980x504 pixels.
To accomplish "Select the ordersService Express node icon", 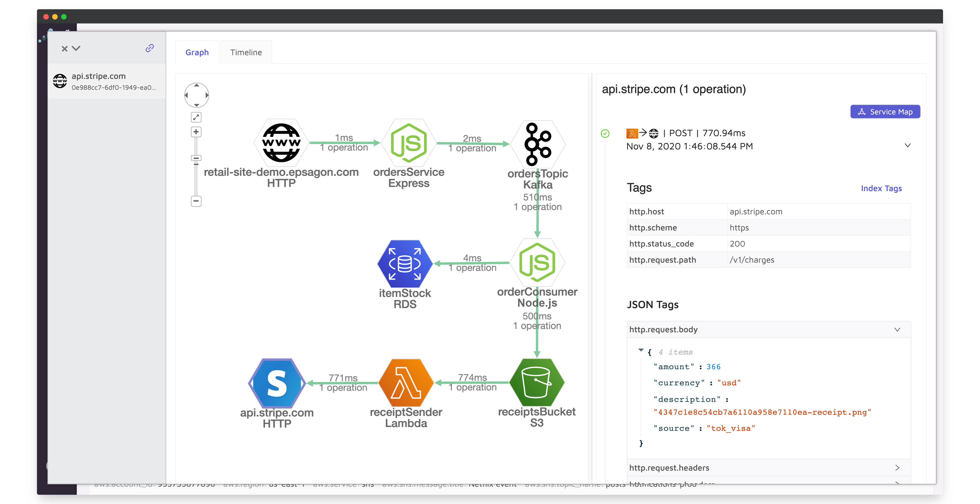I will pos(408,143).
